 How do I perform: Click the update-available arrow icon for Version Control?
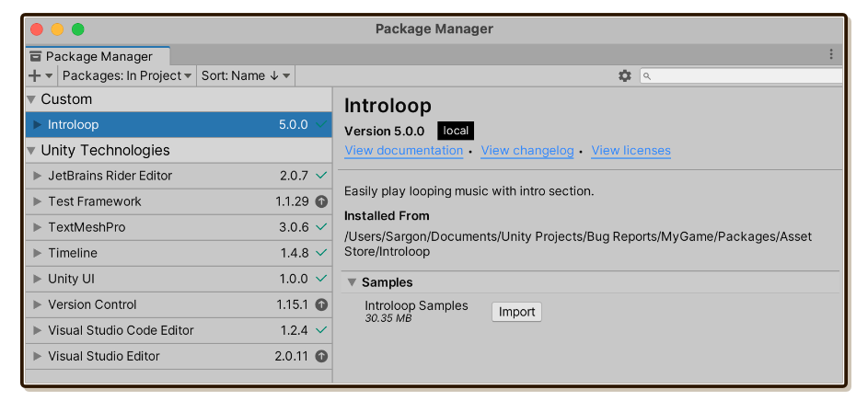tap(321, 304)
